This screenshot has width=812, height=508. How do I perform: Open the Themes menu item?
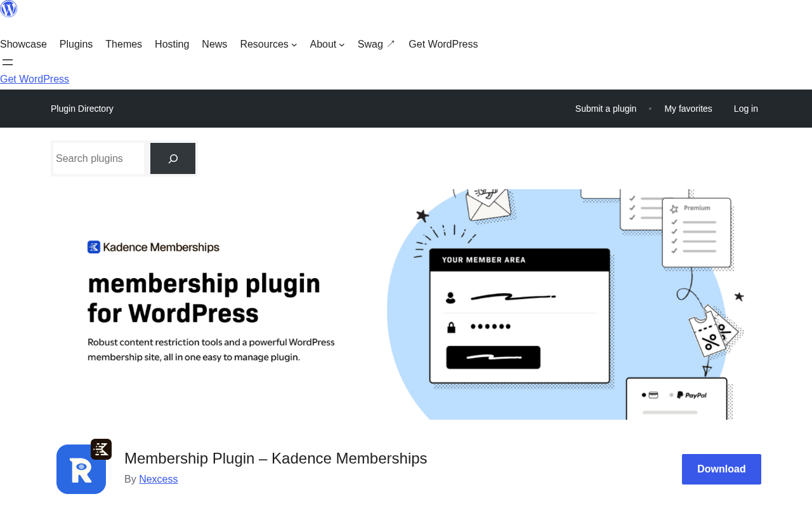(x=124, y=44)
